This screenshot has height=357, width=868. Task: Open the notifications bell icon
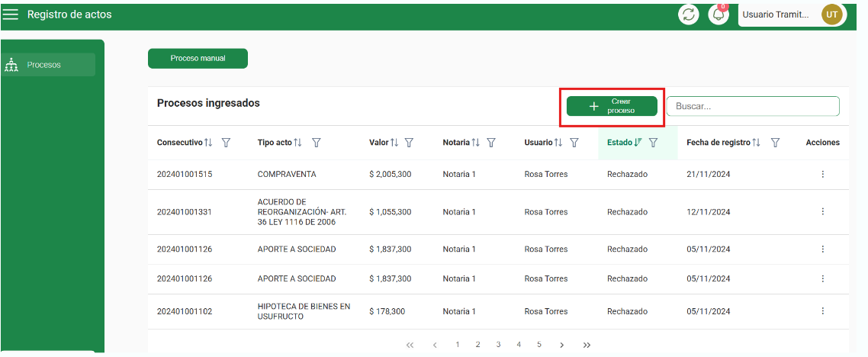[719, 14]
